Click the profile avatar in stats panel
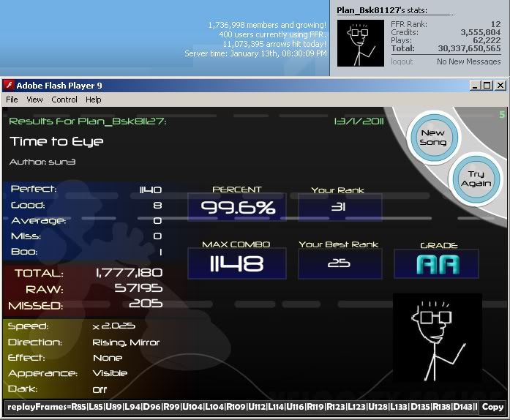Viewport: 510px width, 420px height. tap(361, 43)
